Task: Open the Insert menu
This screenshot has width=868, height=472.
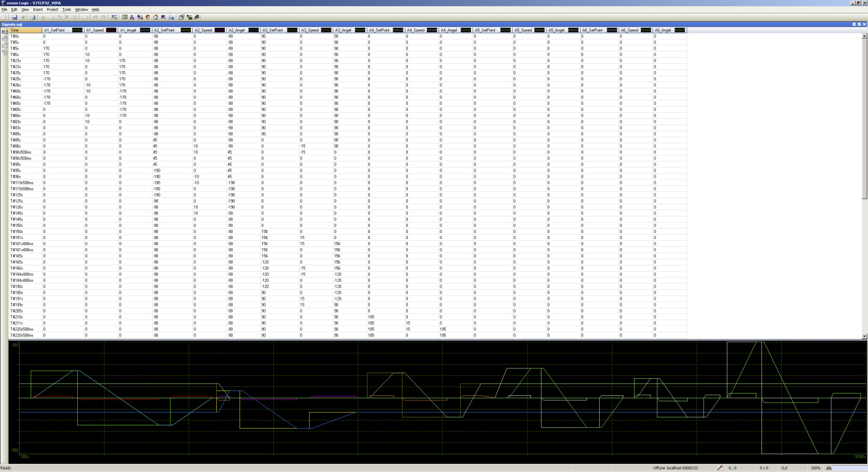Action: pyautogui.click(x=38, y=10)
